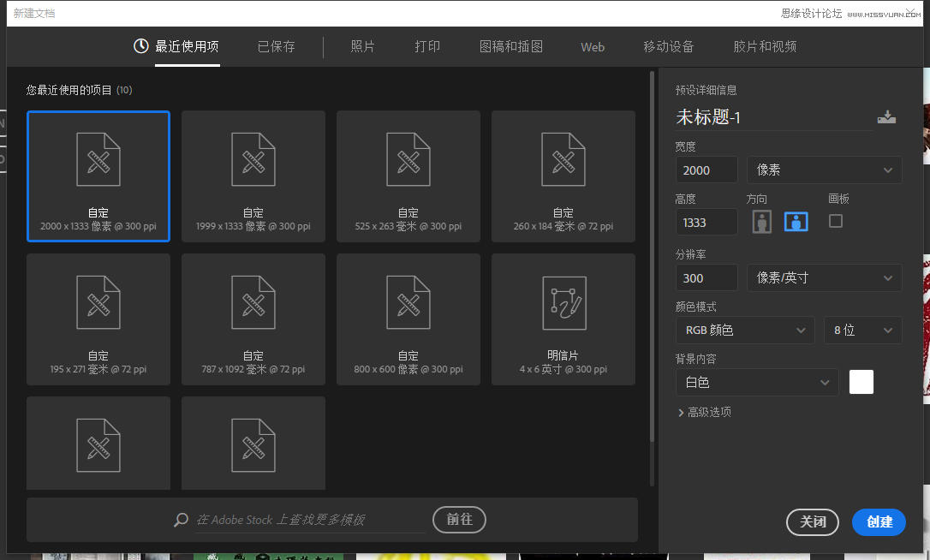Select the 2000 x 1333 像素 preset icon
Image resolution: width=930 pixels, height=560 pixels.
98,159
